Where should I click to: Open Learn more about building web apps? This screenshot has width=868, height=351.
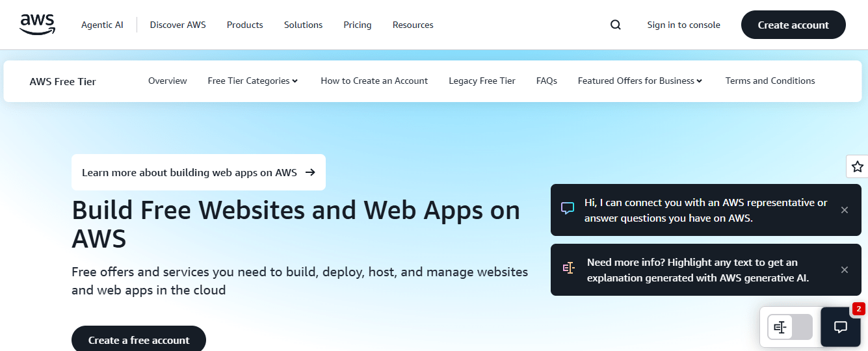[198, 172]
